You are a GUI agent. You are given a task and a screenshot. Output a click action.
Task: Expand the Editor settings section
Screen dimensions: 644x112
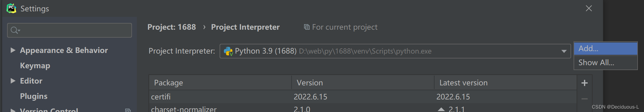[13, 81]
